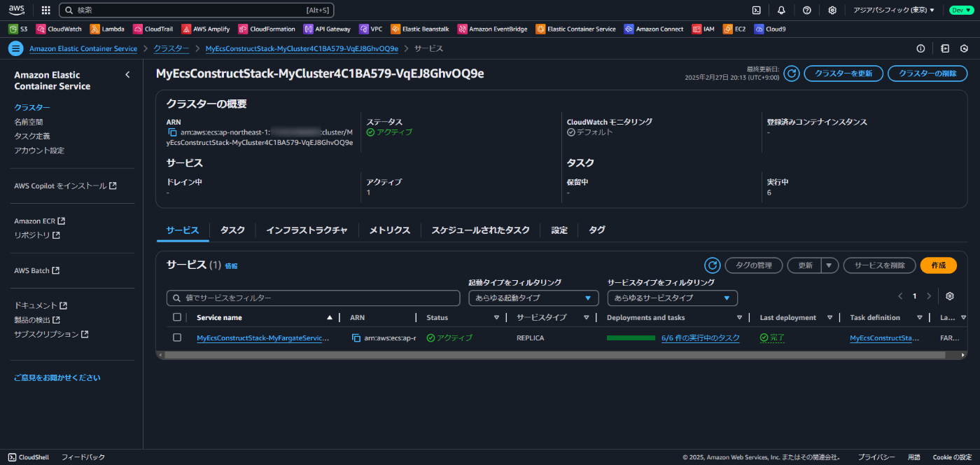
Task: Open CloudWatch from favorites bar
Action: coord(59,29)
